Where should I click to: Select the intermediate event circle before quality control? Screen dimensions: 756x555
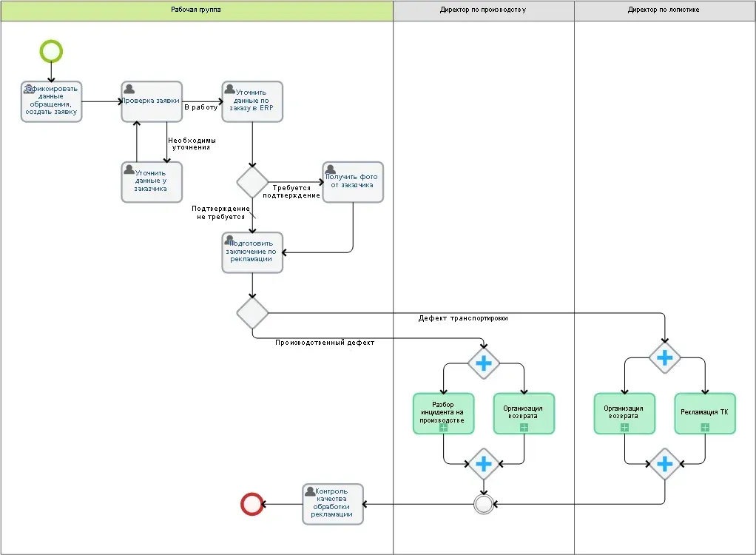click(484, 504)
